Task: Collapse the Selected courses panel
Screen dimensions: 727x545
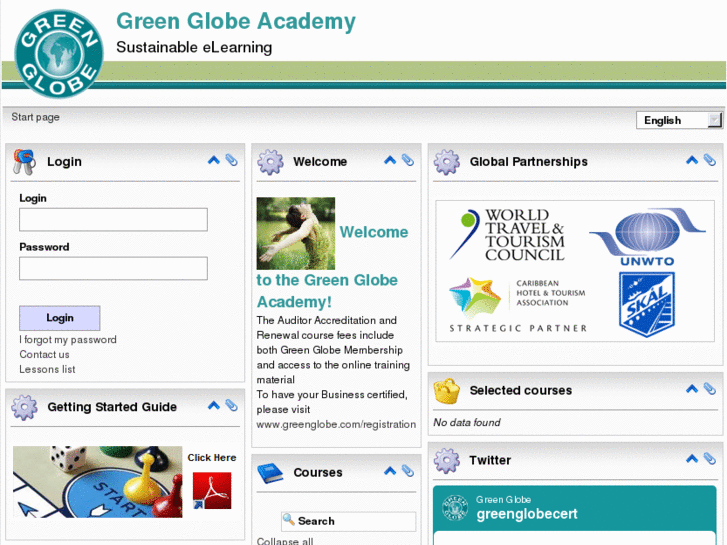Action: [x=692, y=389]
